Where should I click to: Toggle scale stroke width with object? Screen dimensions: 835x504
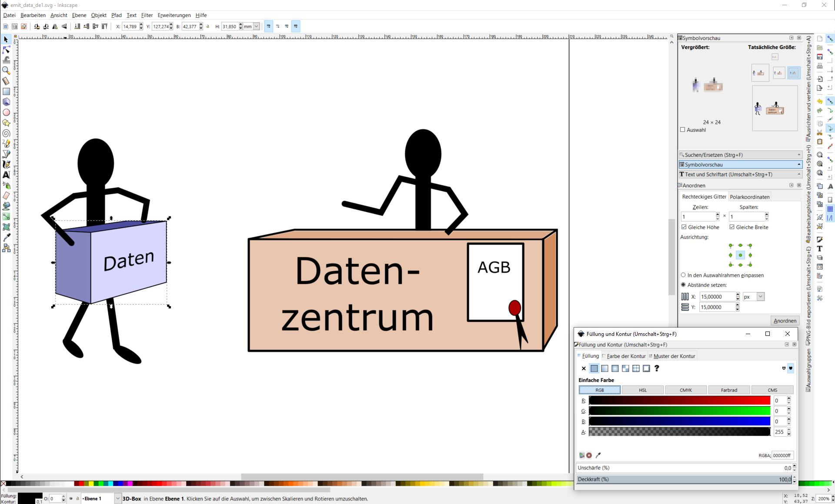[268, 27]
